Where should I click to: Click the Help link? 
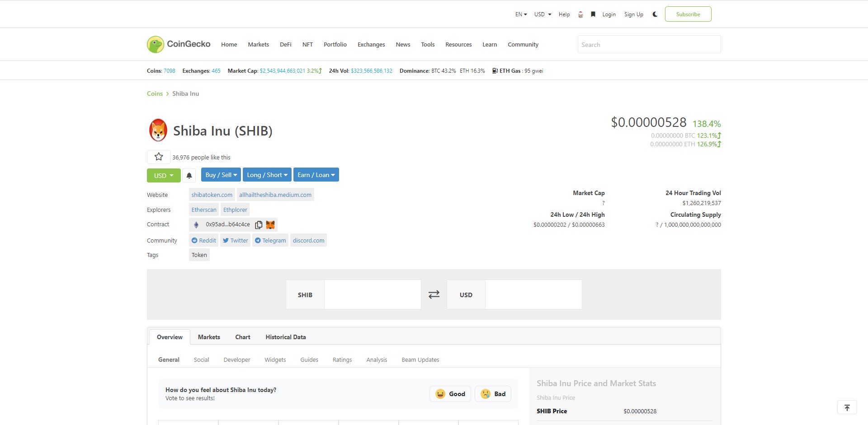(x=564, y=14)
